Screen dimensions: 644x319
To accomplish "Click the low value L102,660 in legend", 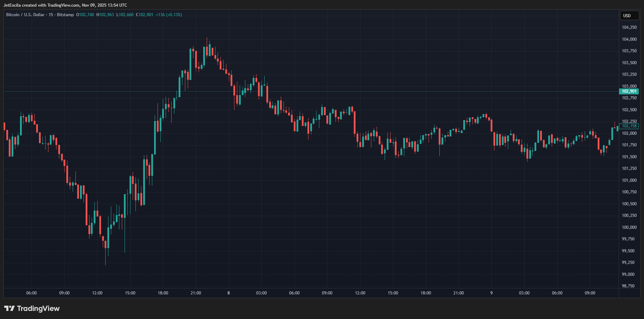I will 125,15.
